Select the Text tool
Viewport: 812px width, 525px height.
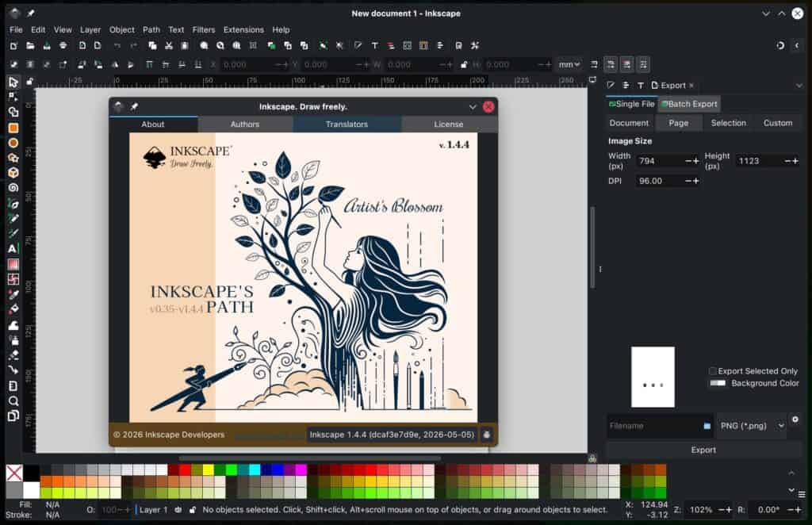coord(13,249)
